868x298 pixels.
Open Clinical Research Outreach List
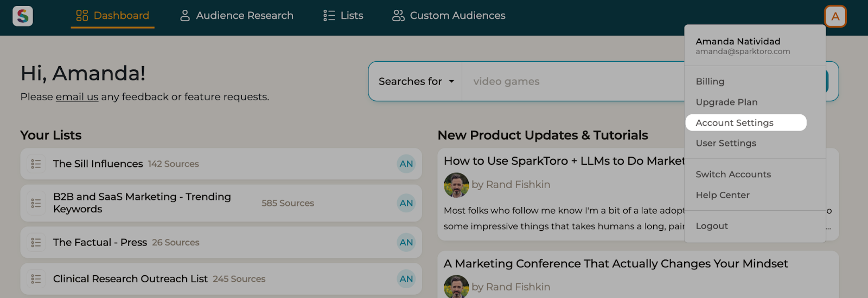pyautogui.click(x=130, y=279)
